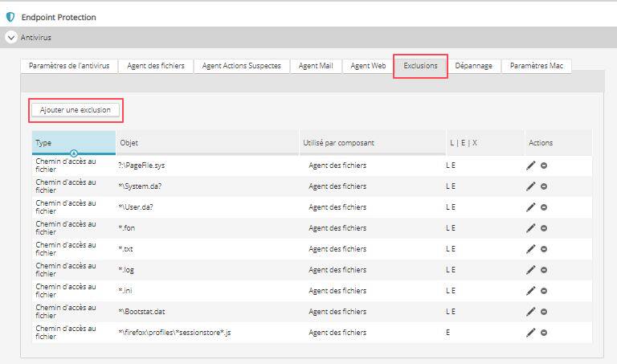Delete the *.log exclusion row
Viewport: 617px width, 364px height.
(544, 269)
